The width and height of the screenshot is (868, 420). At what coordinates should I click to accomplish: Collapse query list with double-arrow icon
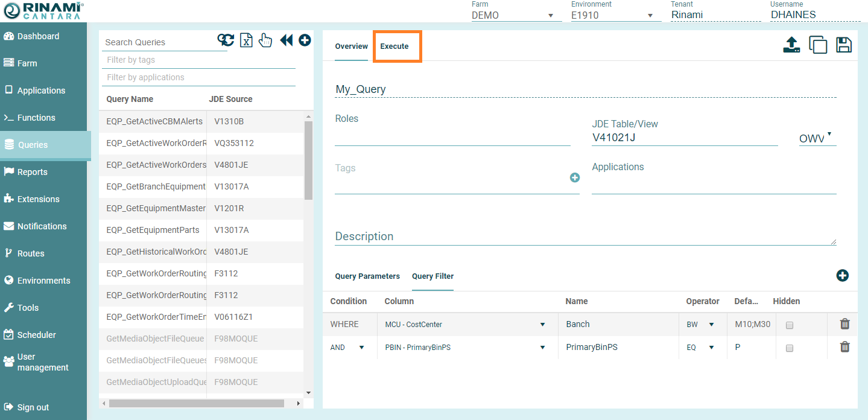286,40
